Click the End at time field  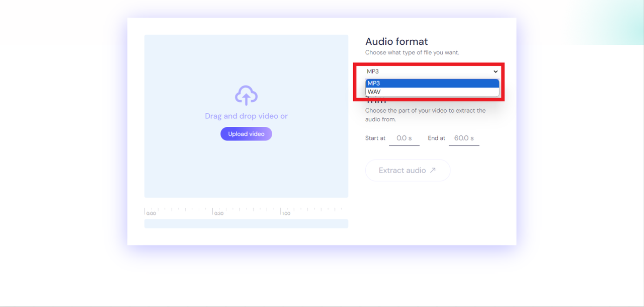coord(464,138)
